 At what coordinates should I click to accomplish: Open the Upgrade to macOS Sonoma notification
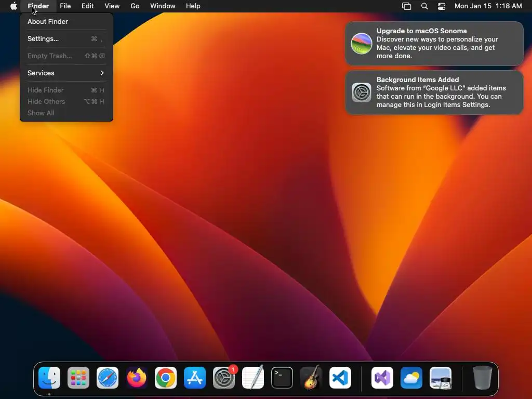(434, 44)
